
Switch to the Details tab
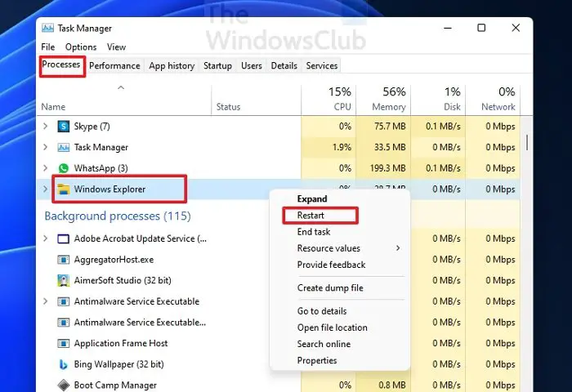(x=284, y=65)
